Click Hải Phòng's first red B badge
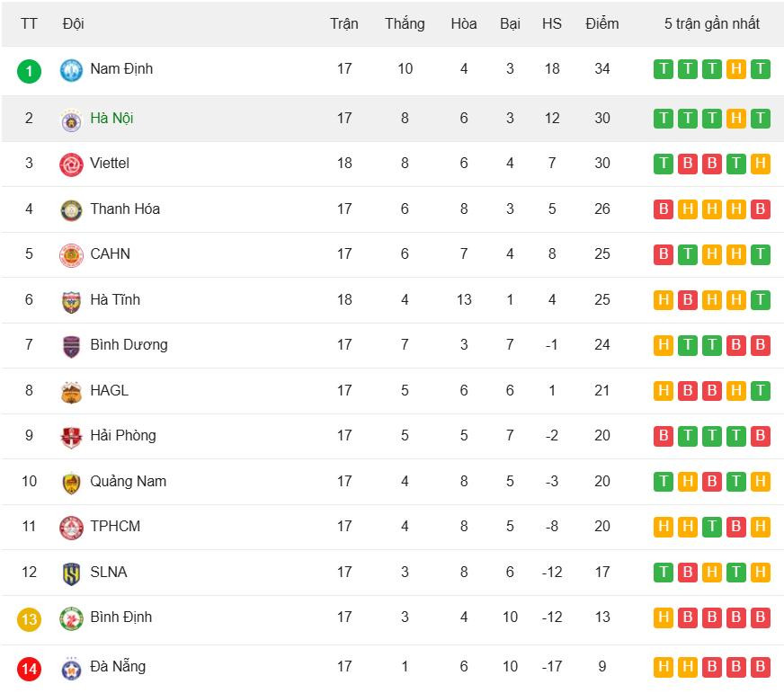Viewport: 784px width, 693px height. pos(664,436)
